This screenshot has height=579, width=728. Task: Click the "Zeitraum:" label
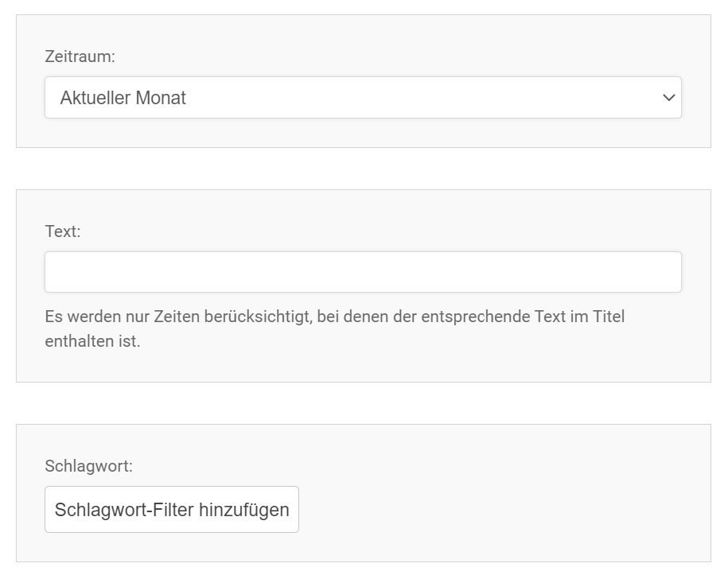coord(80,56)
